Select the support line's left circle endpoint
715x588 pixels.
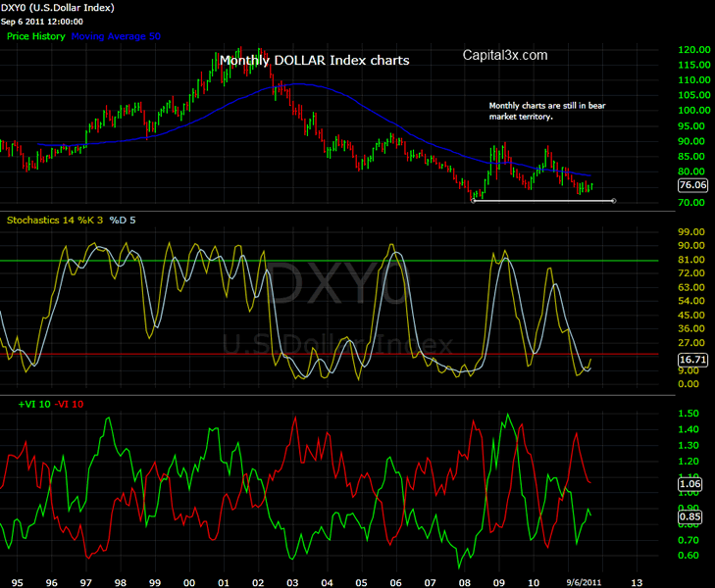click(474, 201)
